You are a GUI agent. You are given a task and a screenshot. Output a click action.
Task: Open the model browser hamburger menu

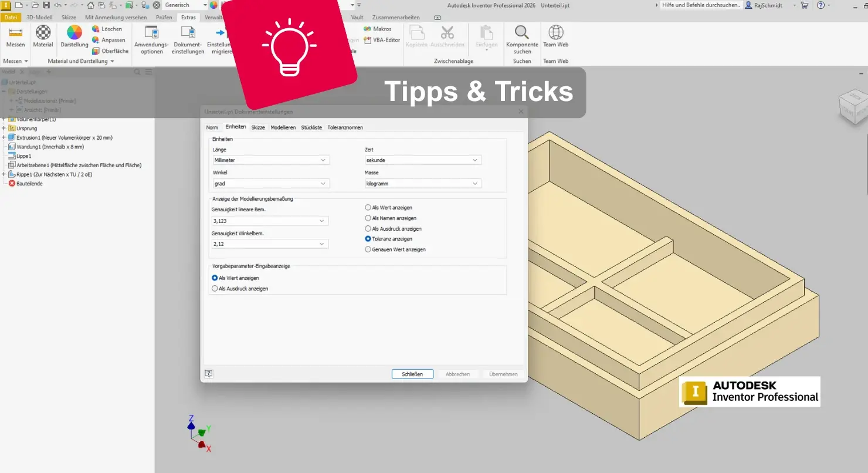click(148, 72)
